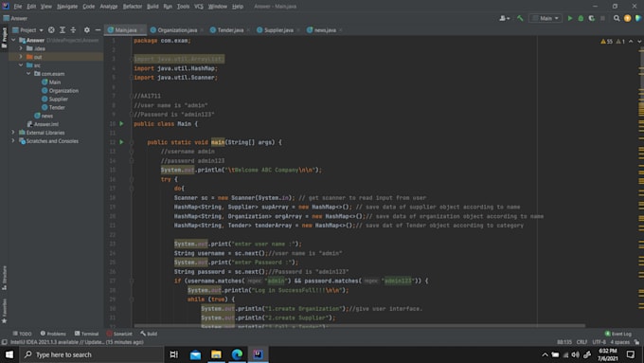Image resolution: width=644 pixels, height=363 pixels.
Task: Switch to the Organization.java tab
Action: click(177, 30)
